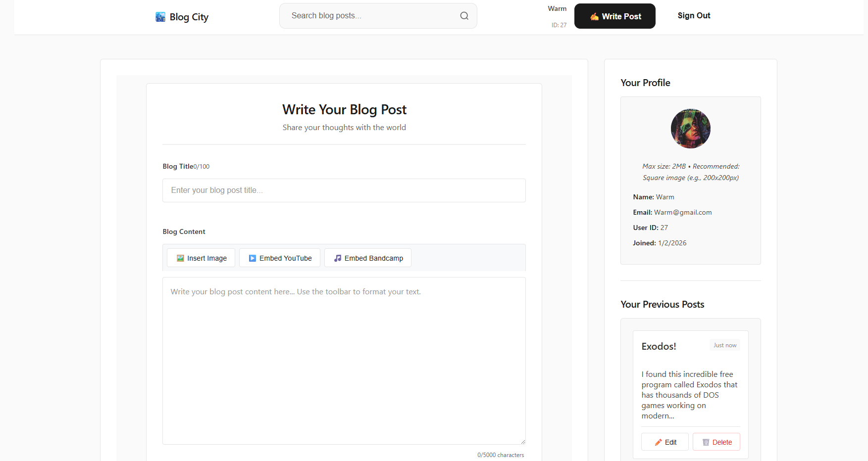Screen dimensions: 868x461
Task: Click the profile avatar picture
Action: tap(690, 129)
